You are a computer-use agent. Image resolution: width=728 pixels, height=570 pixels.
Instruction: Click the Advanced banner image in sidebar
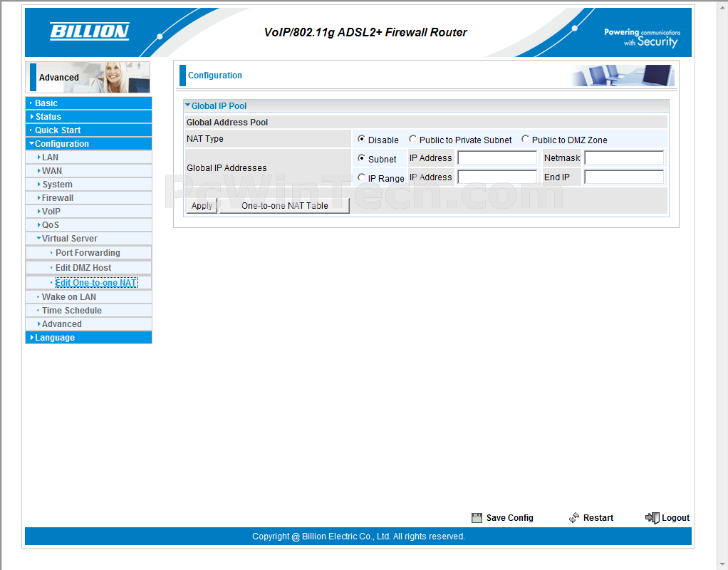tap(88, 77)
